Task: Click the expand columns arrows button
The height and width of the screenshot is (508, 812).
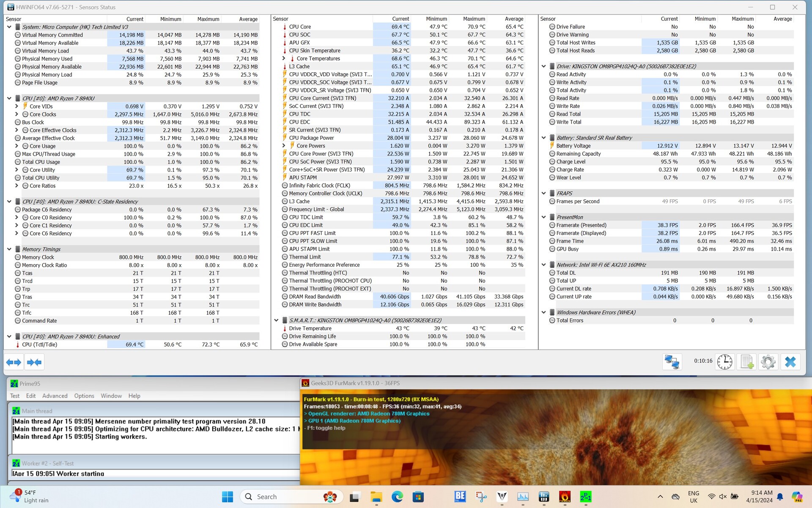Action: click(x=14, y=362)
